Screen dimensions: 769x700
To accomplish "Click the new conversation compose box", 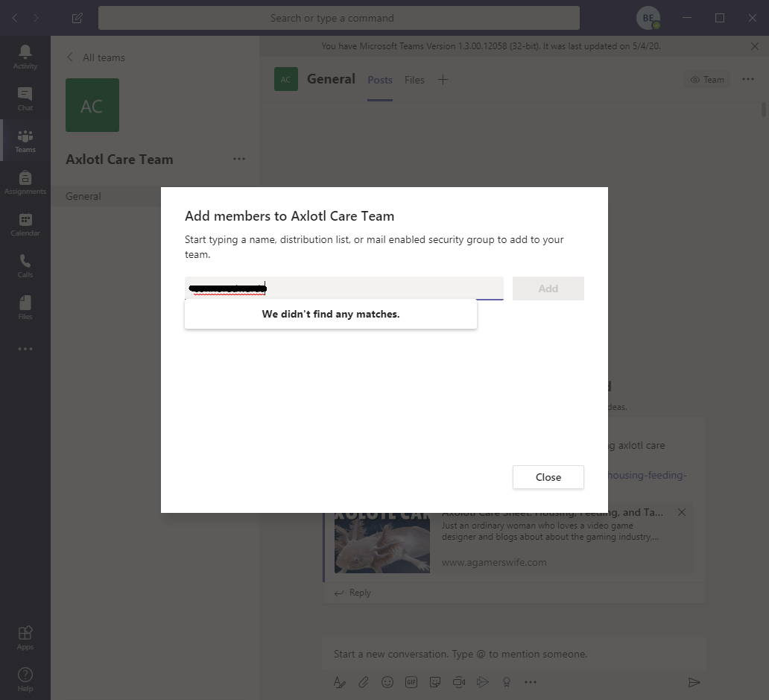I will (513, 654).
